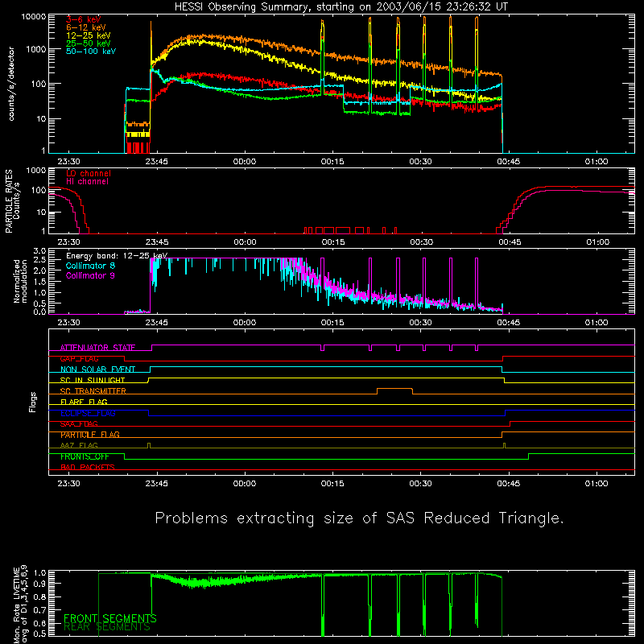The width and height of the screenshot is (644, 644).
Task: Select the green FRONTS_OFF label
Action: [x=85, y=456]
